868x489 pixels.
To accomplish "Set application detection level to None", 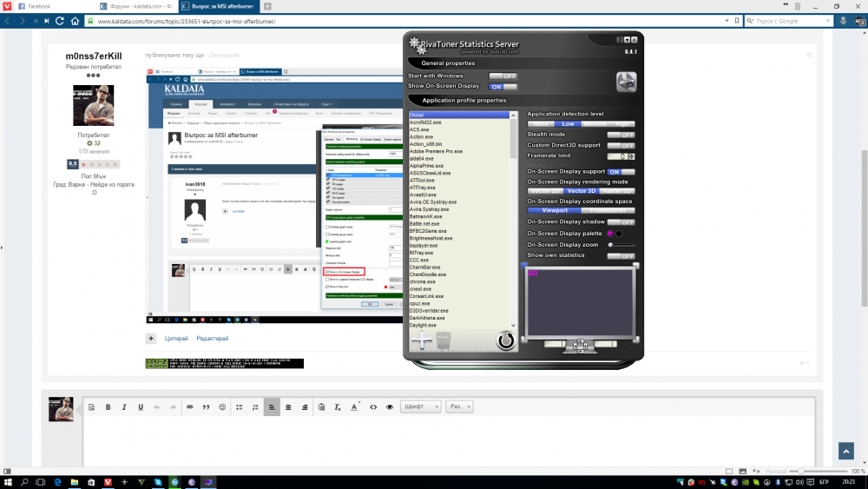I will [x=540, y=124].
